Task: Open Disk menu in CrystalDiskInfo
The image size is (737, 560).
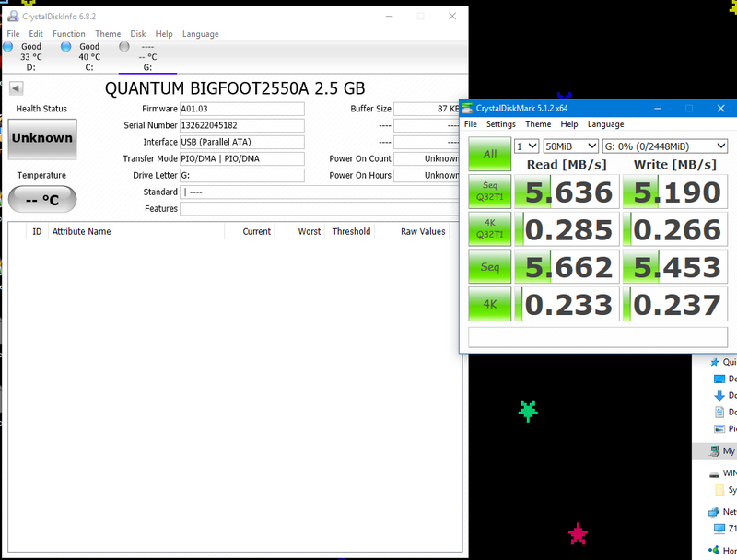Action: pos(137,34)
